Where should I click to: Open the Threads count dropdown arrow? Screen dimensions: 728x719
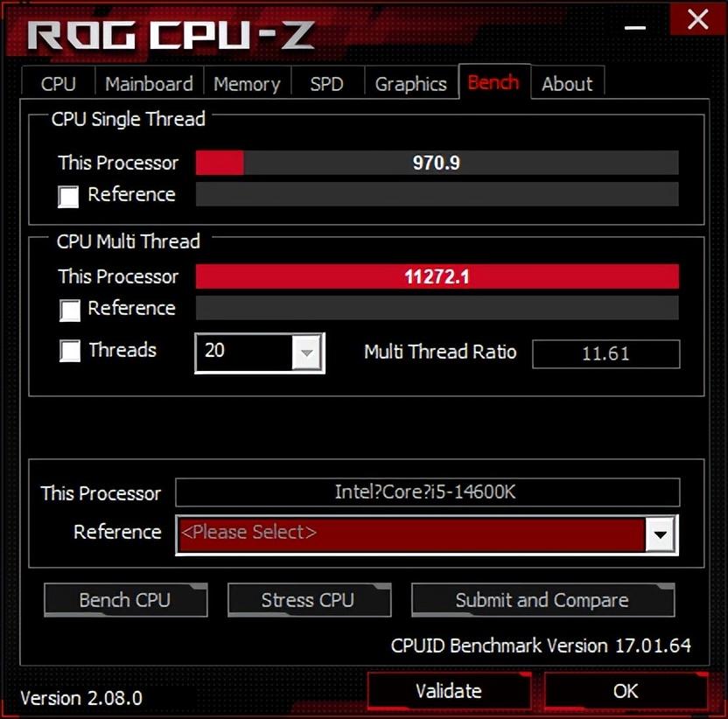click(306, 353)
